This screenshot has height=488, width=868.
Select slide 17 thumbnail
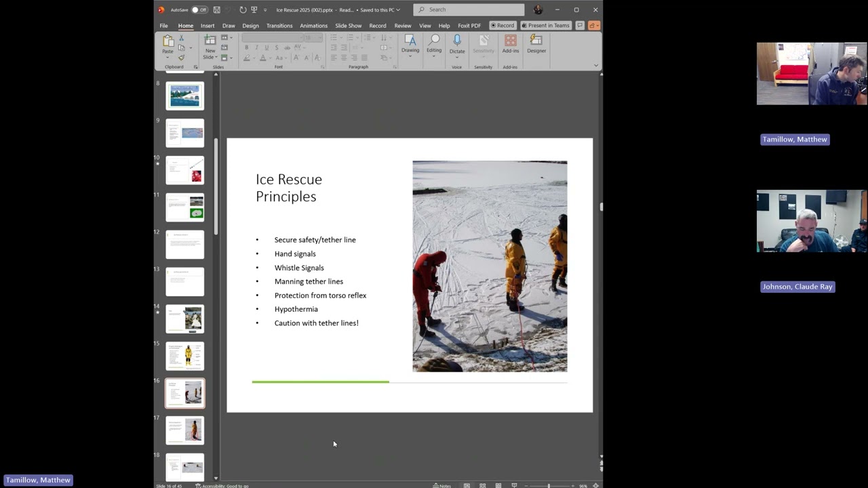click(184, 430)
